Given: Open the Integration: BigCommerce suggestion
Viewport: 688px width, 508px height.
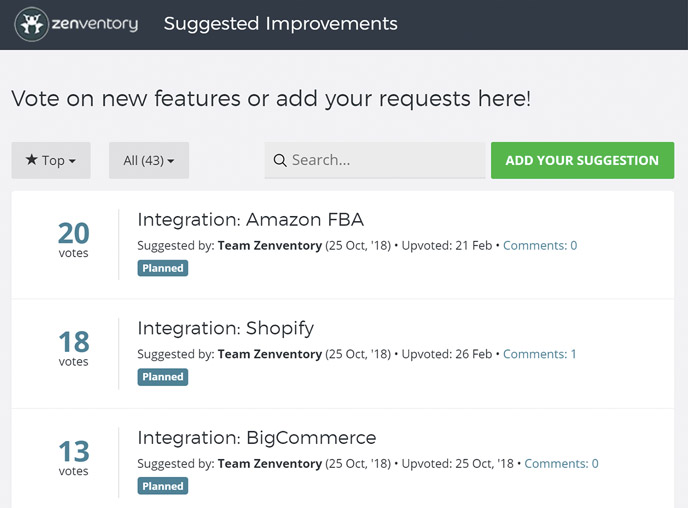Looking at the screenshot, I should (x=257, y=437).
